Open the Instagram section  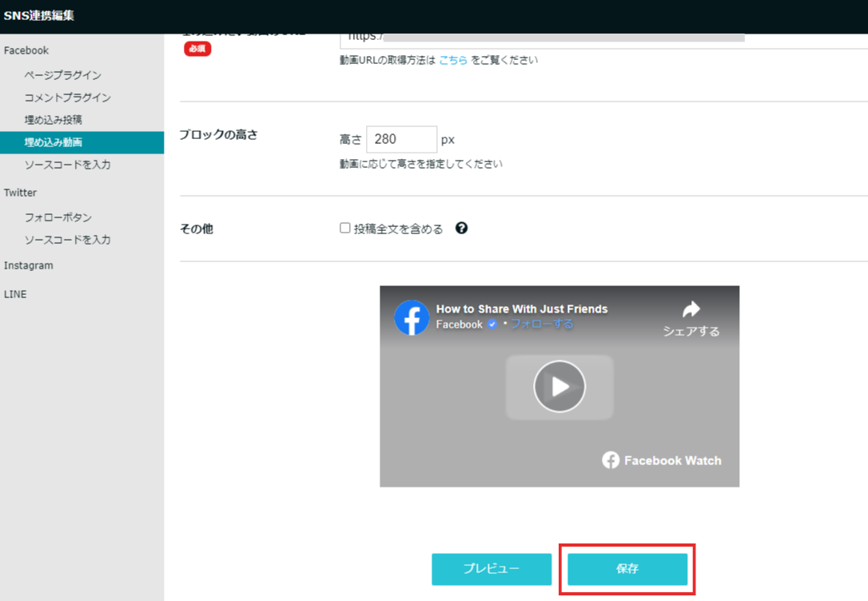28,265
